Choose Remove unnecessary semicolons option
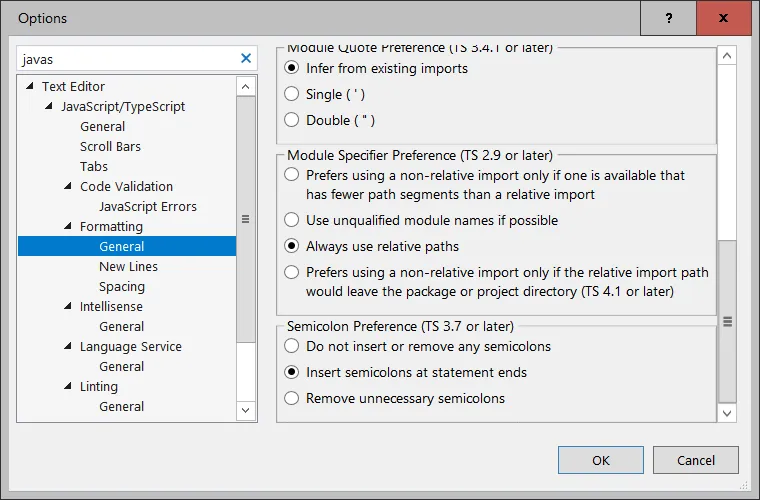Screen dimensions: 760x500 291,399
